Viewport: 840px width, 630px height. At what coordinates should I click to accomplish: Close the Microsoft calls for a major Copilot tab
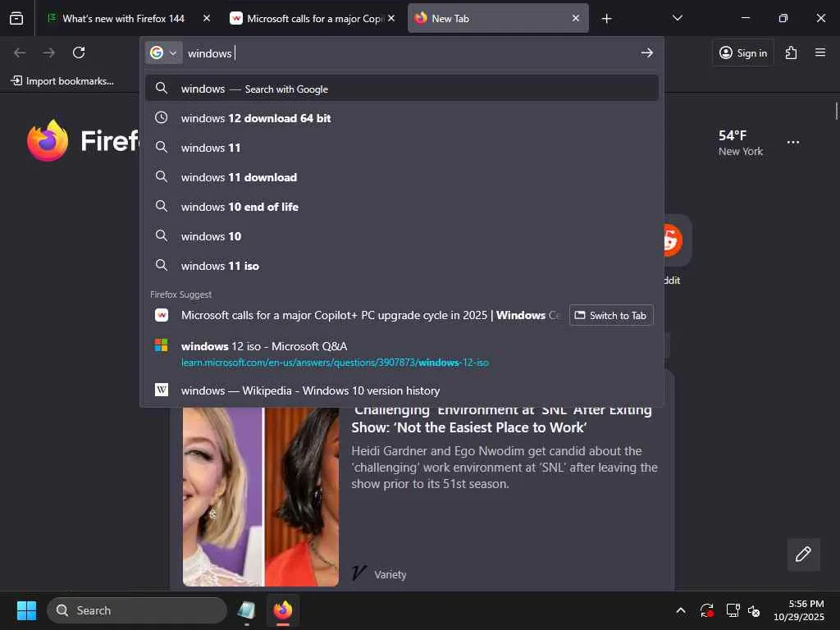[391, 18]
